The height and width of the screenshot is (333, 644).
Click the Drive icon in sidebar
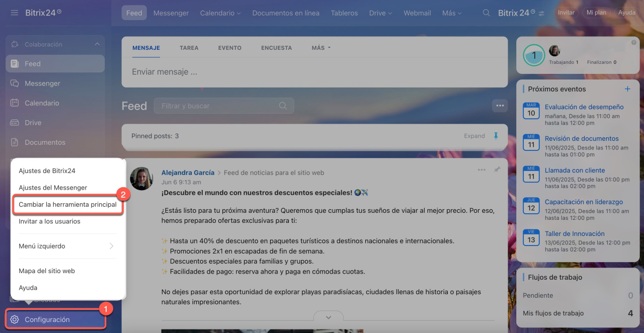point(15,123)
